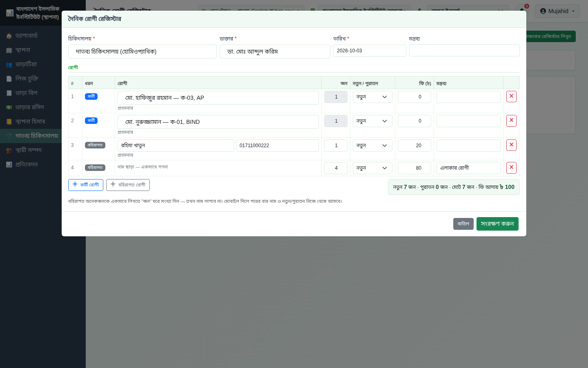Open নতুন/পুরাতন dropdown for মো. হাফিজুর রহমান
588x368 pixels.
click(x=372, y=97)
